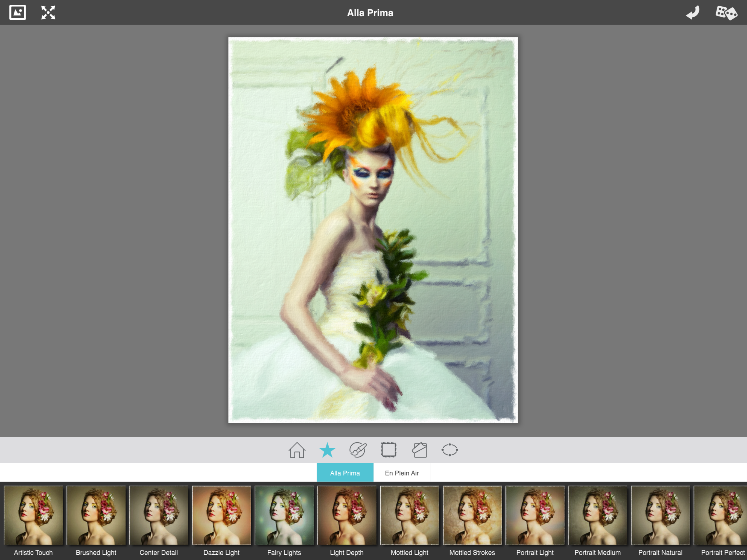
Task: Choose the Brushed Light preset thumbnail
Action: [x=96, y=515]
